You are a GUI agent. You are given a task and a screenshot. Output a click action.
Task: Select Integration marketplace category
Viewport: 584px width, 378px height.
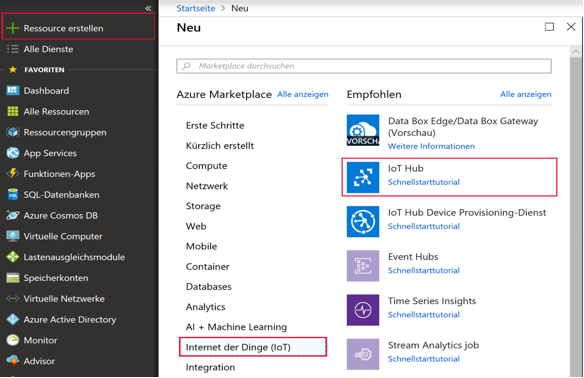tap(210, 367)
